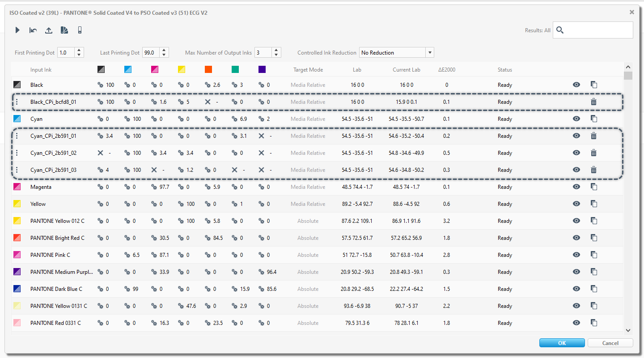Click the revert arrow toolbar icon

33,30
